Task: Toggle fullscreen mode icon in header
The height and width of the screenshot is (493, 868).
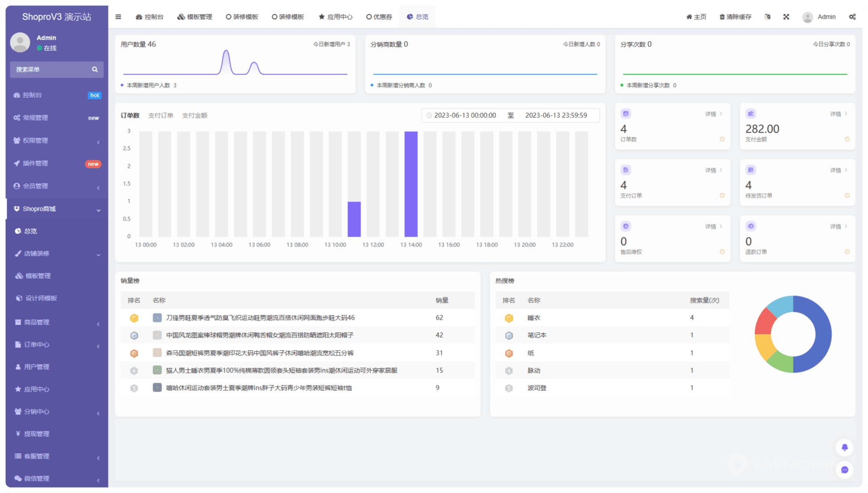Action: (x=786, y=17)
